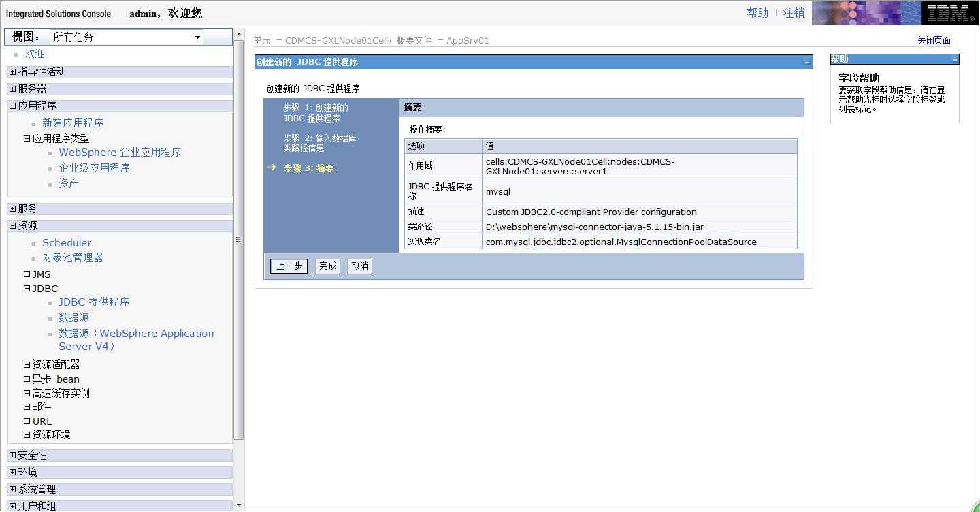The height and width of the screenshot is (512, 980).
Task: Select 步骤 1: 创建新的 JDBC 提供程序
Action: (316, 113)
